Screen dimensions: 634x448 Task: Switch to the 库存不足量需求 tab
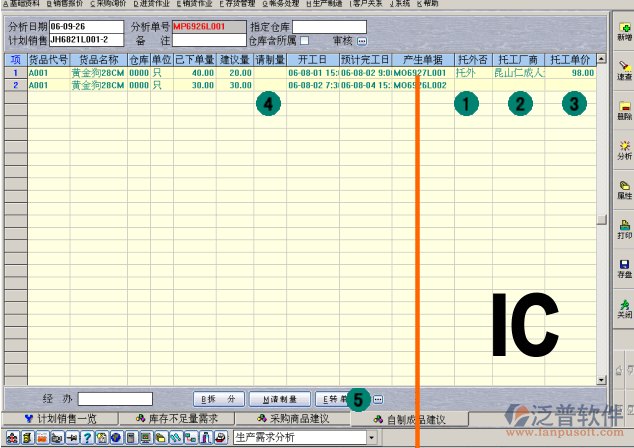pos(176,418)
